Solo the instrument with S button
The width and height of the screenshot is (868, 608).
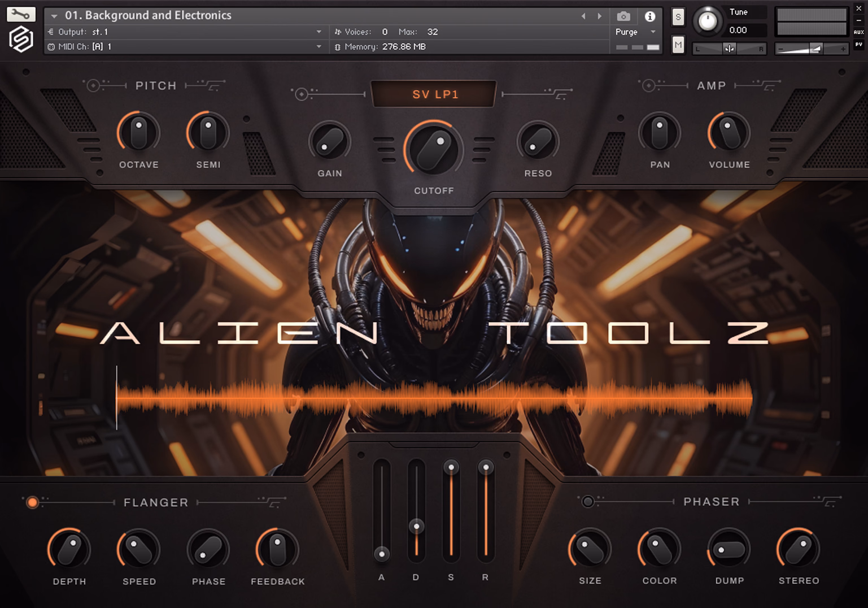(x=678, y=17)
